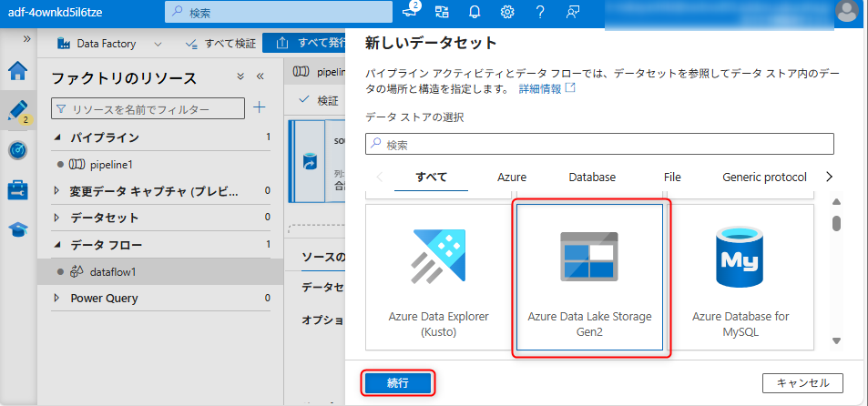Open the help question mark icon
Image resolution: width=868 pixels, height=406 pixels.
540,12
